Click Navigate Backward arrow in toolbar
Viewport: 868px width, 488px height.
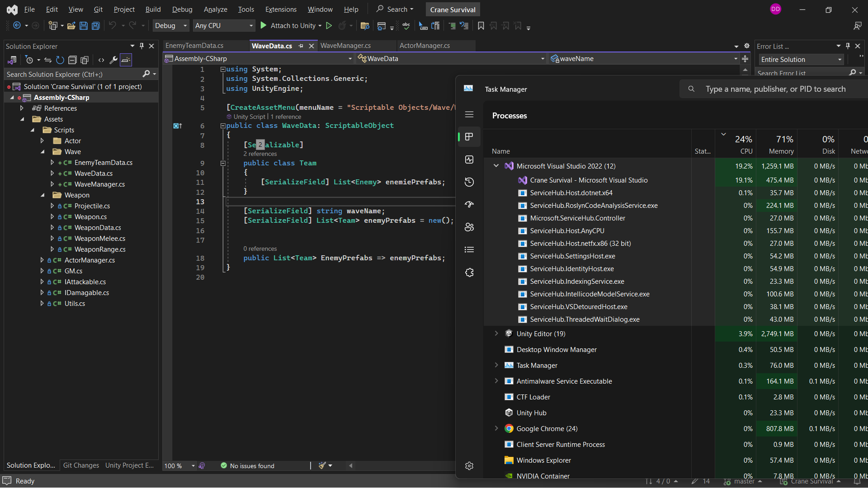17,26
